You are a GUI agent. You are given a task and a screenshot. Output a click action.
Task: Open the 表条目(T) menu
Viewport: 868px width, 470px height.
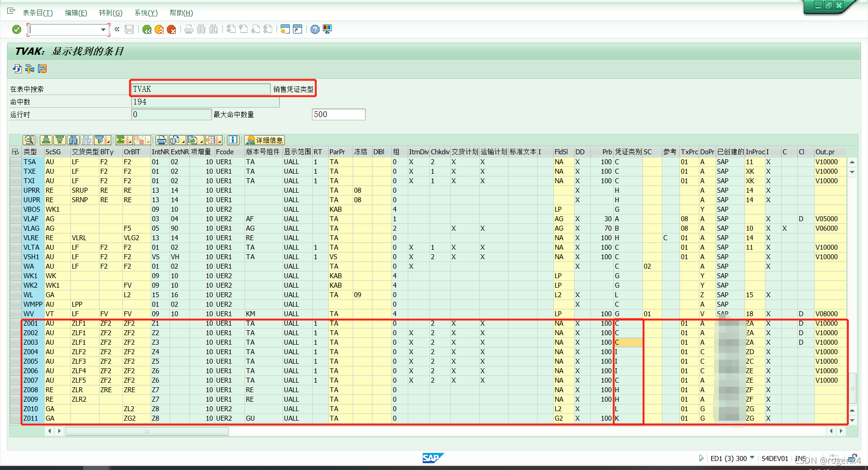(x=38, y=13)
